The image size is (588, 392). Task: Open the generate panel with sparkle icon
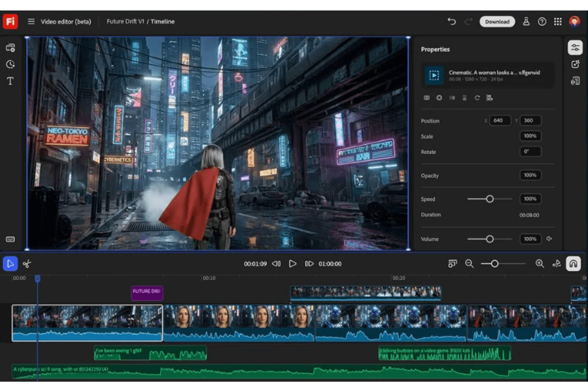[575, 64]
